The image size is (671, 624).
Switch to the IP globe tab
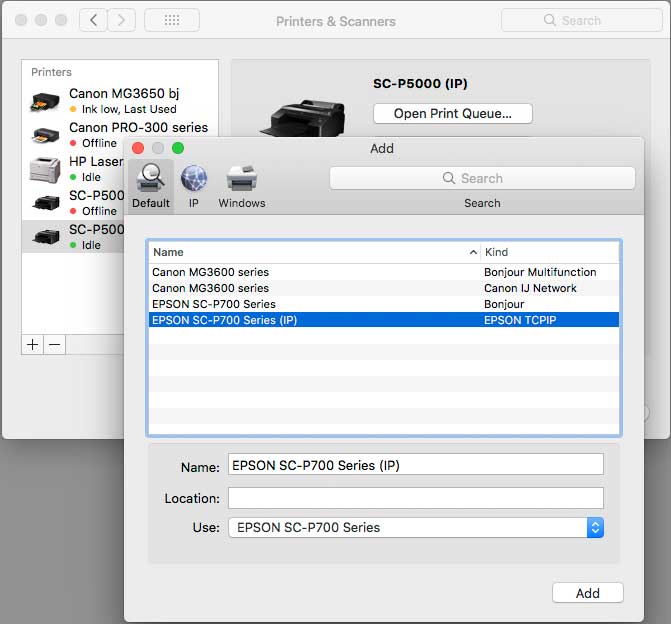tap(193, 186)
